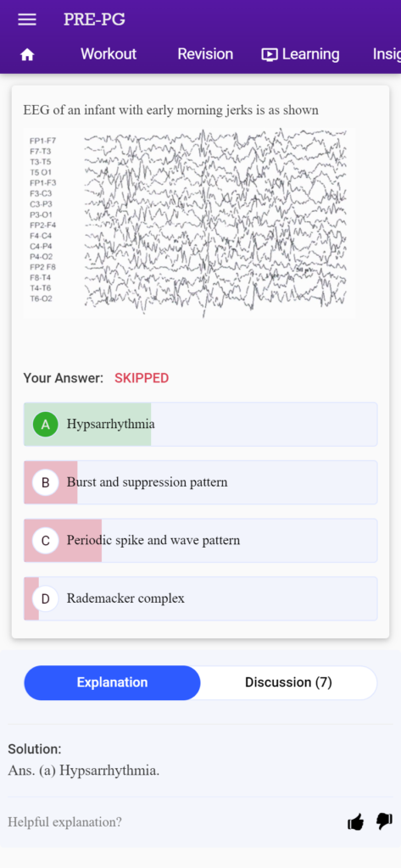
Task: Open the EEG tracing image
Action: point(189,223)
